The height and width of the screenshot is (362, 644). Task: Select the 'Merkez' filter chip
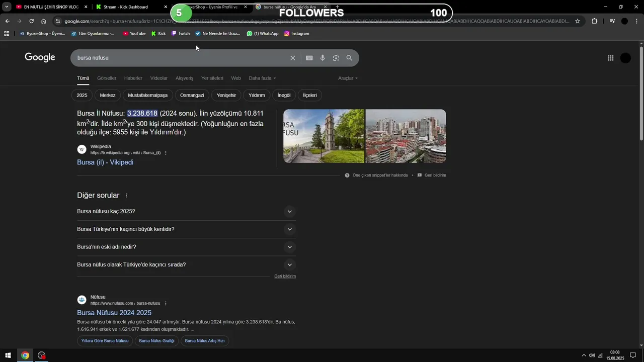[108, 95]
